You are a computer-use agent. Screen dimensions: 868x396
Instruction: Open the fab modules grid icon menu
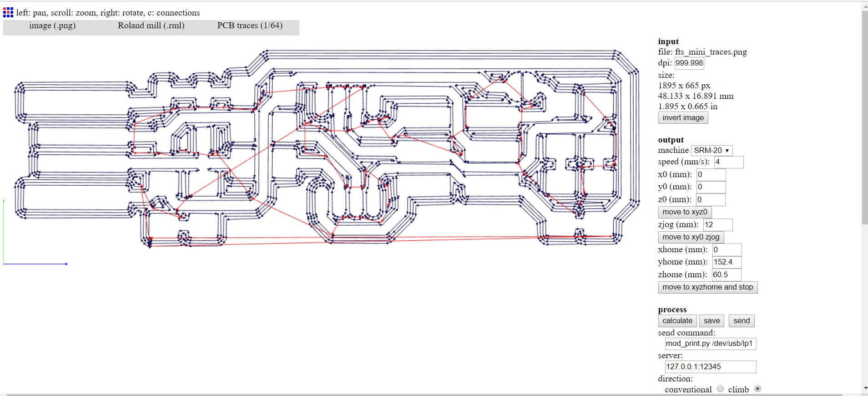(x=8, y=12)
